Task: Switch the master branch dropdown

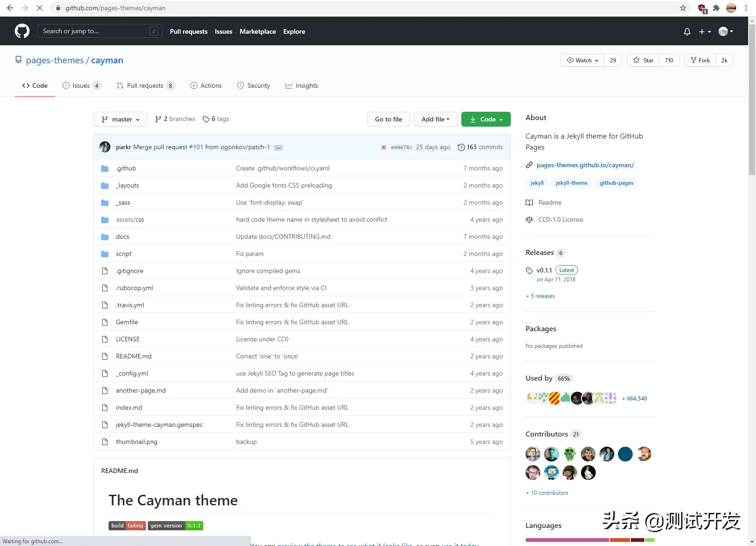Action: click(120, 119)
